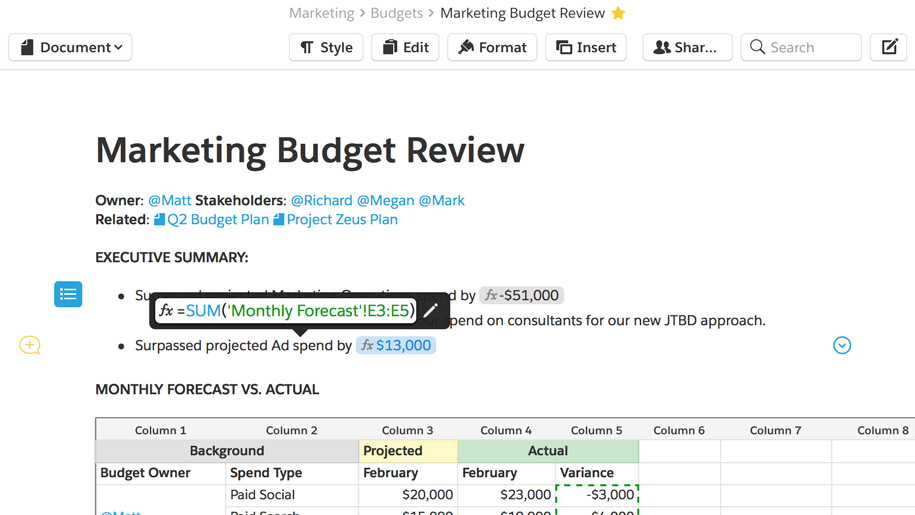Click the Marketing Budget Review heading
Screen dimensions: 915x515
click(310, 150)
